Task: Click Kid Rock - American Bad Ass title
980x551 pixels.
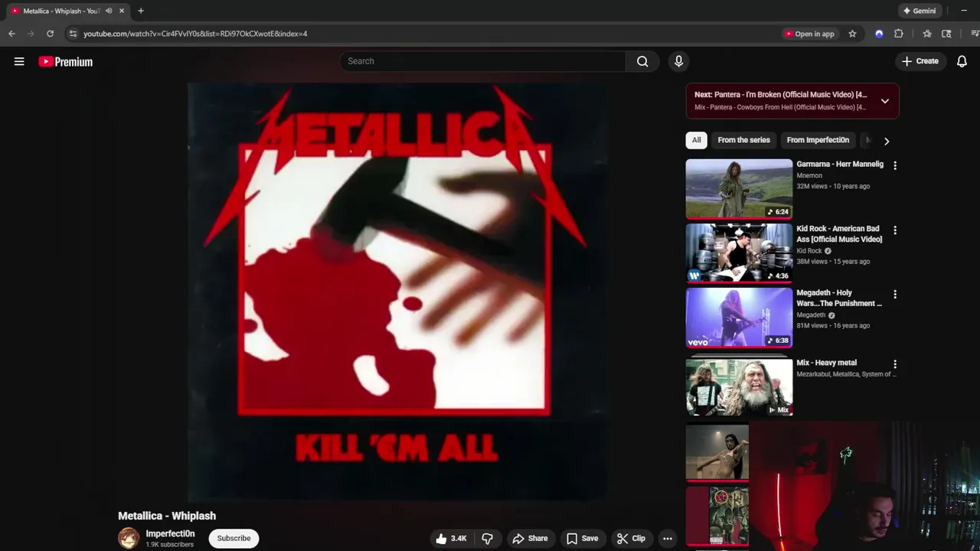Action: coord(839,233)
